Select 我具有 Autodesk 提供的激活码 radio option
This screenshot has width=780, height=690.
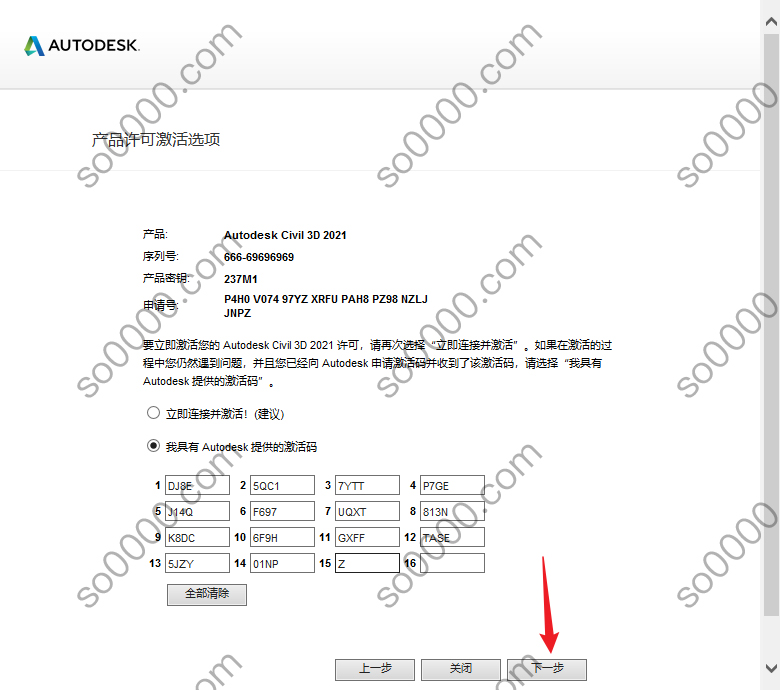click(x=153, y=446)
